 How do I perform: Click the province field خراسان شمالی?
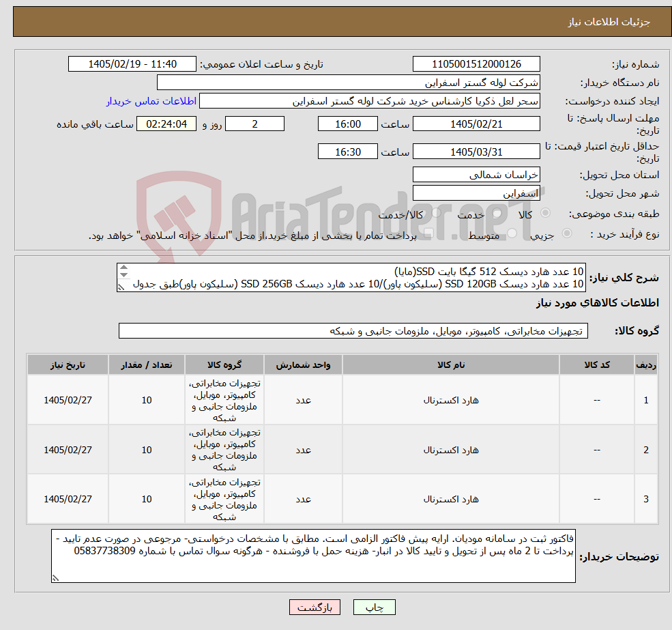[x=476, y=175]
